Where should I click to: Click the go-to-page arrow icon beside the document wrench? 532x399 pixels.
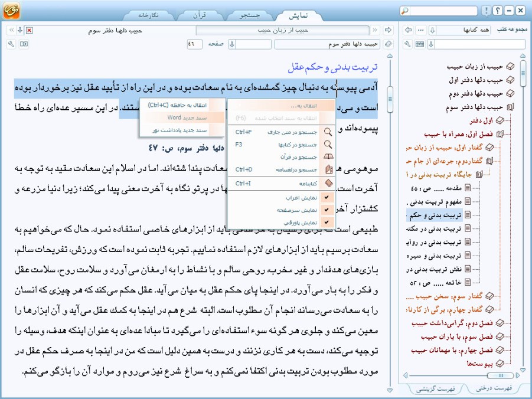[24, 44]
